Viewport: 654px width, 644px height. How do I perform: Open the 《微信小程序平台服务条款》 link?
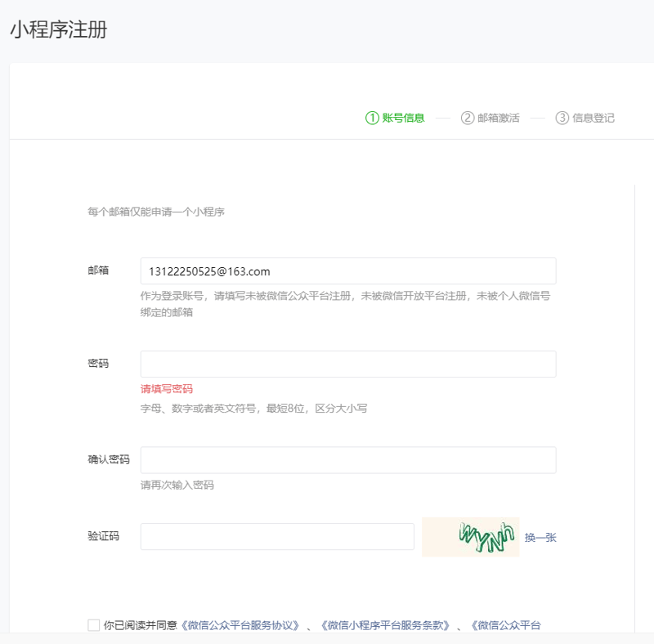point(385,625)
